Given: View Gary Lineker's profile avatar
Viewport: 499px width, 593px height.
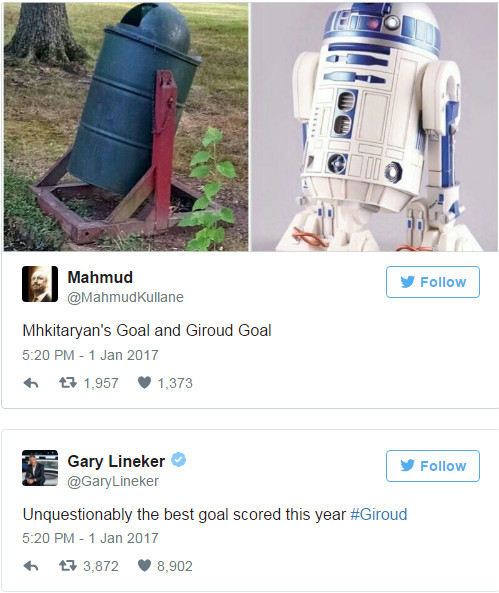Looking at the screenshot, I should (40, 468).
